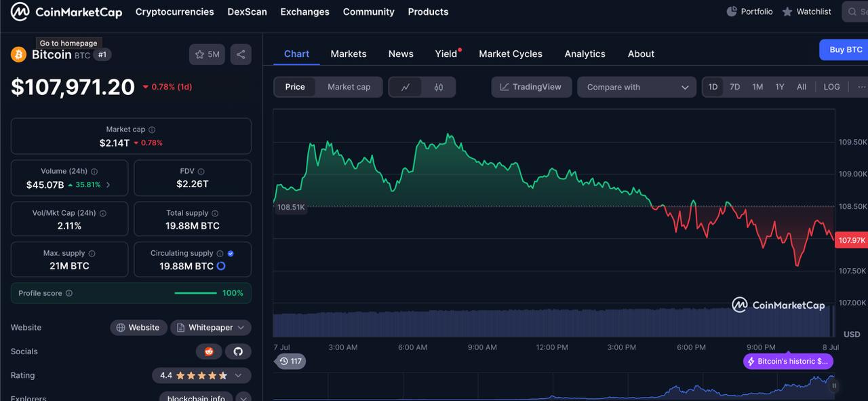Select 7D time range

pyautogui.click(x=735, y=87)
